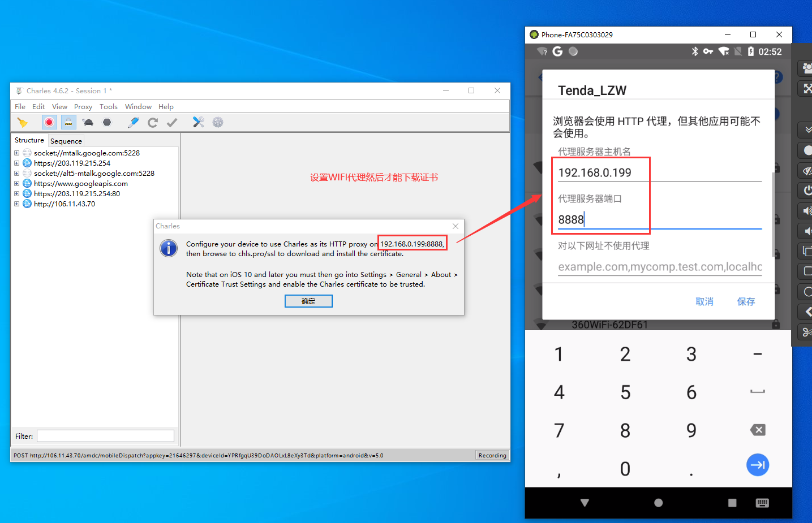Clear the Charles session with broom icon
The image size is (812, 523).
[23, 123]
